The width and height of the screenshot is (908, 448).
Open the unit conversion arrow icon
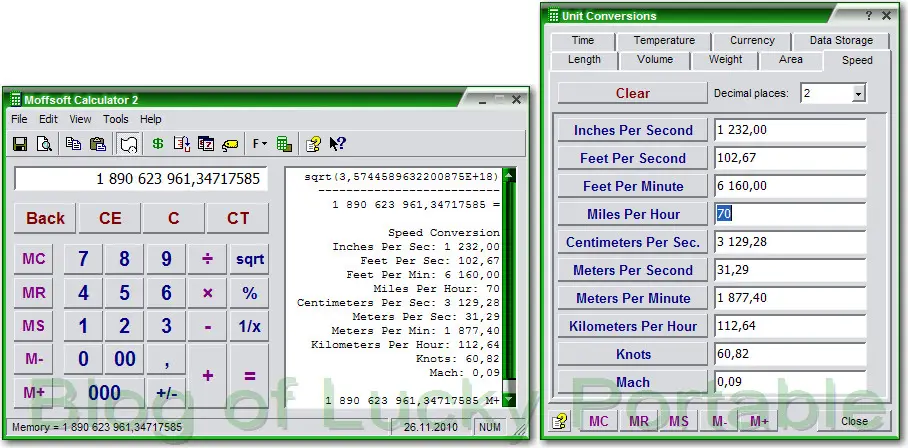pos(182,144)
